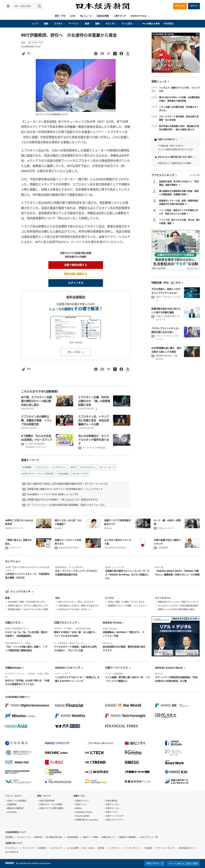Click the blue ログイン header button
This screenshot has width=205, height=868.
coord(194,6)
